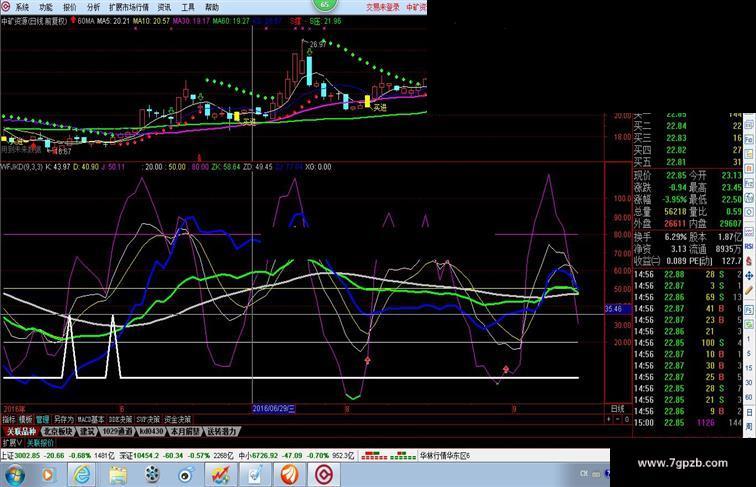Click the Fs icon in right toolbar
This screenshot has height=487, width=756.
[x=749, y=310]
